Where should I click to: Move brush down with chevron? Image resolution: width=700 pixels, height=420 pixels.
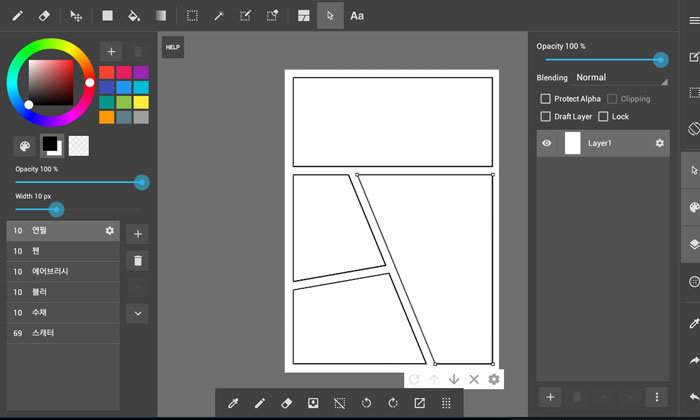[138, 313]
